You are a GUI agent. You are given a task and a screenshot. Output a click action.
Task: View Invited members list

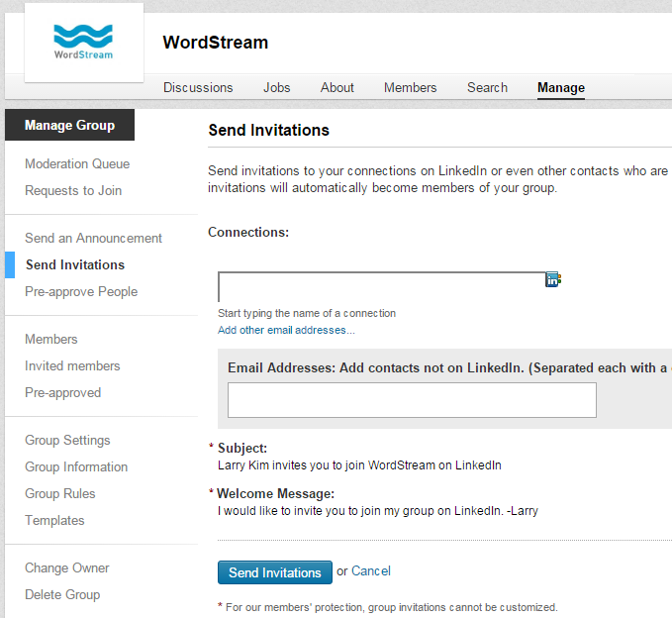click(72, 365)
